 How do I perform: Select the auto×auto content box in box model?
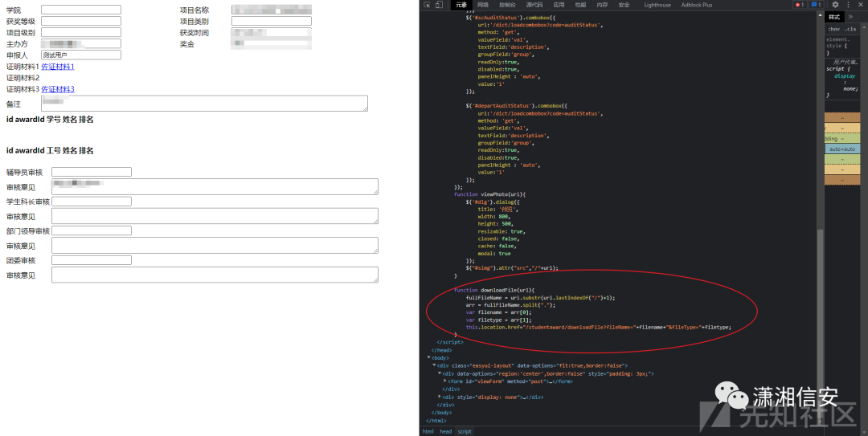(842, 149)
